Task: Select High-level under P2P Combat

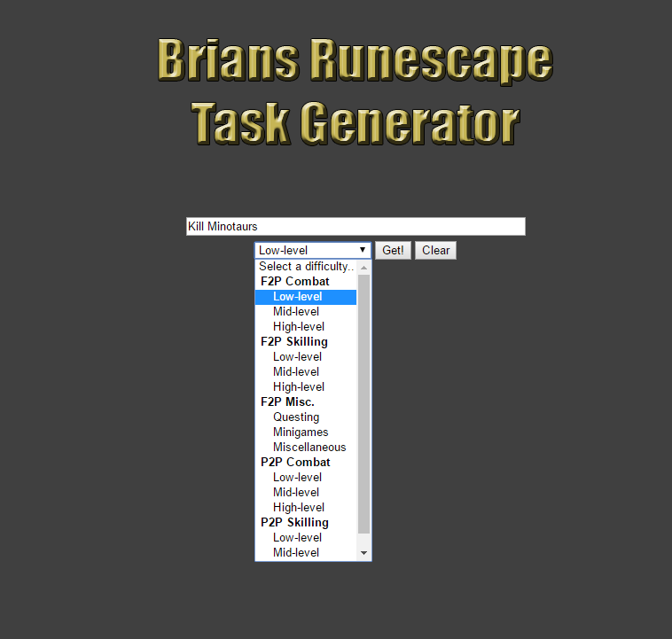Action: (x=306, y=508)
